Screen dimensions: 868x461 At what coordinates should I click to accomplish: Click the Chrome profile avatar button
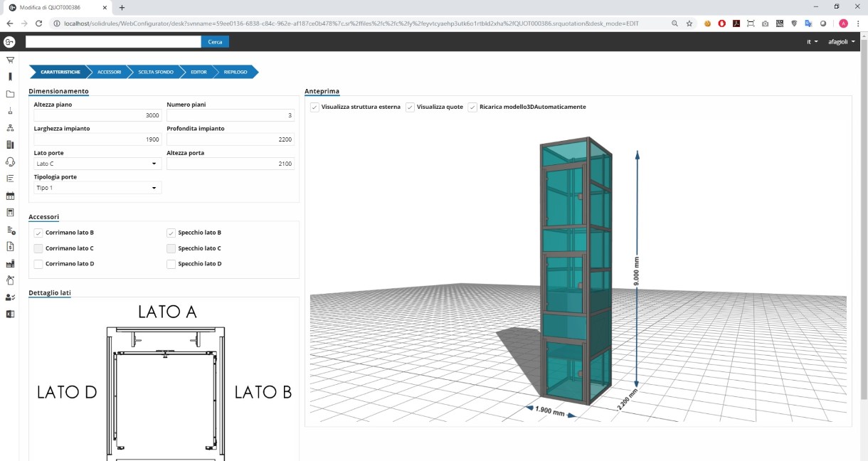click(x=843, y=23)
